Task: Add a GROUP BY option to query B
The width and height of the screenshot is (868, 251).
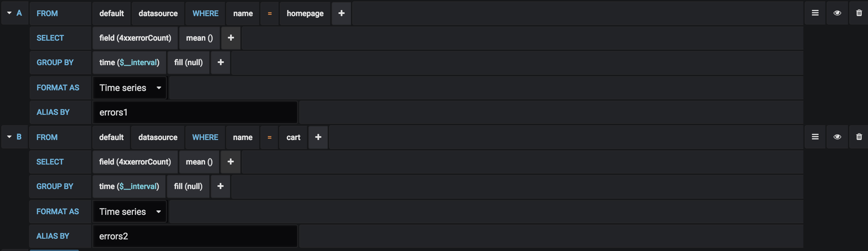Action: click(x=220, y=186)
